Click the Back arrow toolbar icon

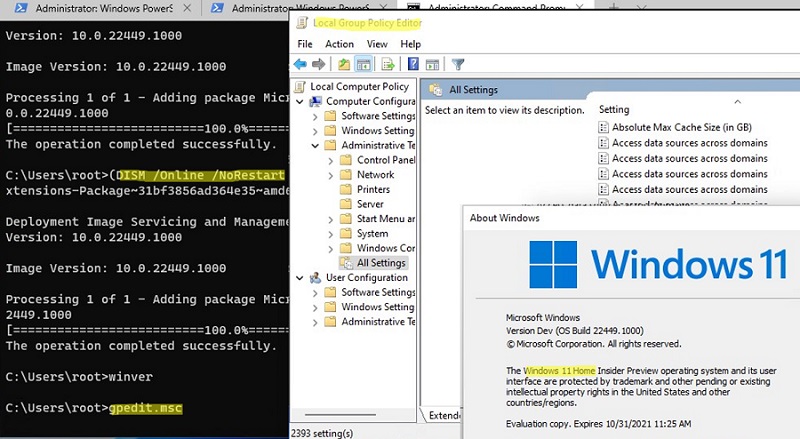coord(300,65)
